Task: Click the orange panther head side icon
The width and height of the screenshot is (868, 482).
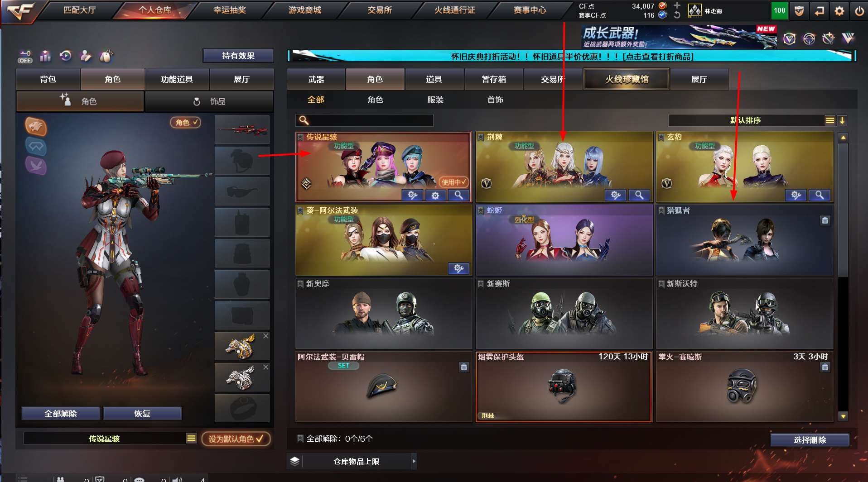Action: tap(35, 126)
